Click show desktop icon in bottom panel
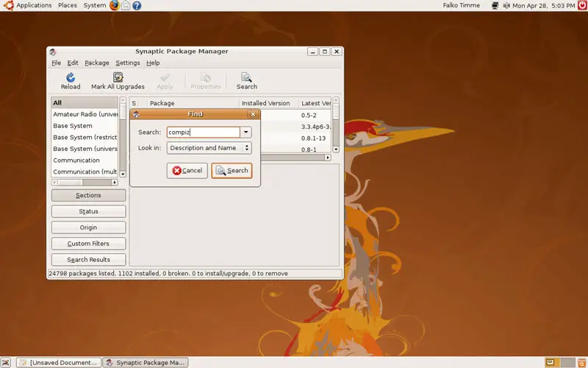This screenshot has width=588, height=368. [x=6, y=362]
